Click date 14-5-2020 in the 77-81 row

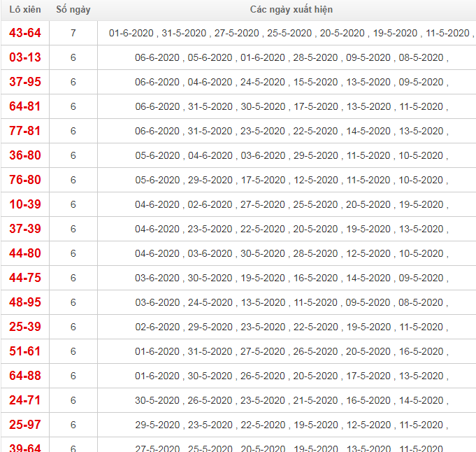tap(368, 131)
